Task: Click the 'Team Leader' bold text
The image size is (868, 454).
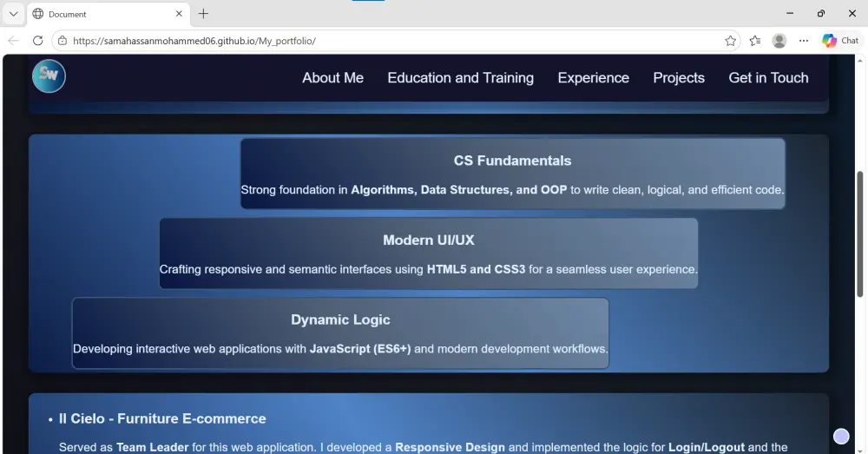Action: [152, 447]
